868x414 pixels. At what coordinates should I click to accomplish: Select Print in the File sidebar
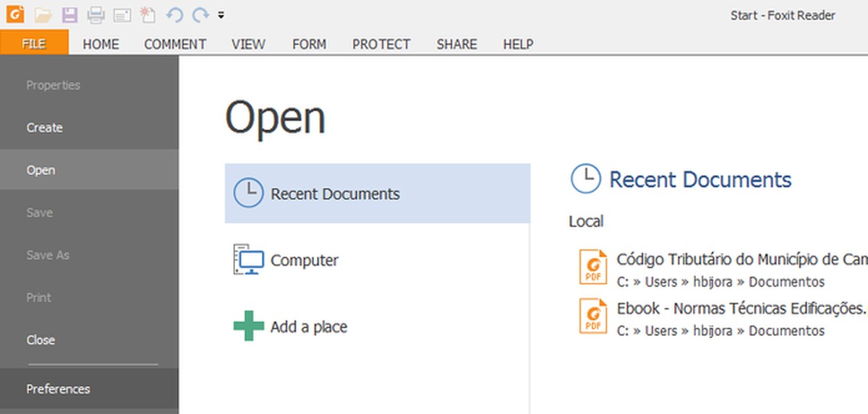point(89,298)
